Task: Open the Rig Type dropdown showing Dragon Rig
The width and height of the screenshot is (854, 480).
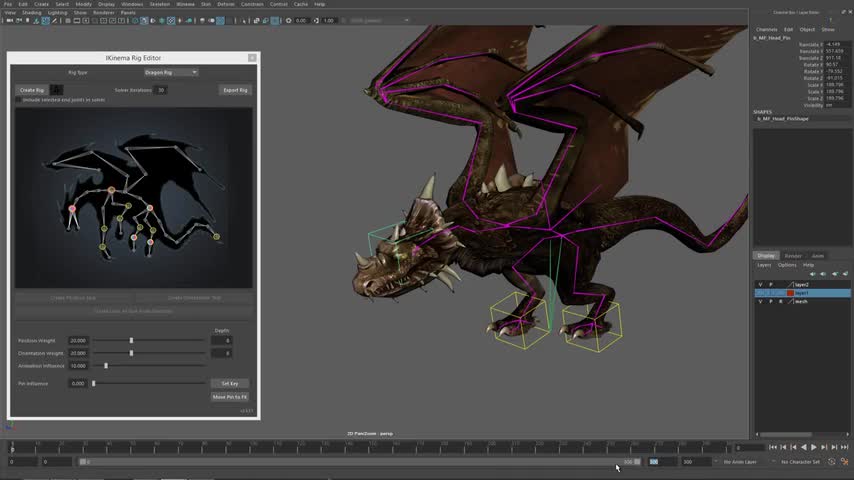Action: tap(171, 72)
